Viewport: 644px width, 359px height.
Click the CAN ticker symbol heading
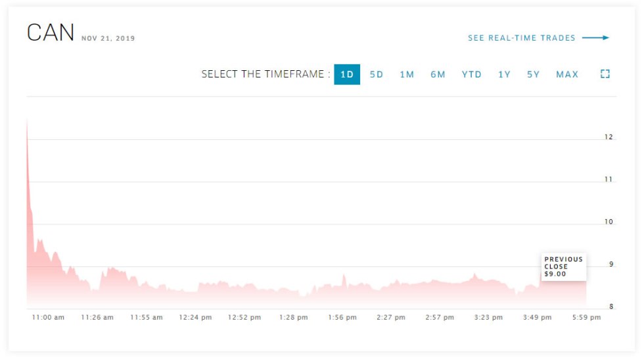point(51,33)
